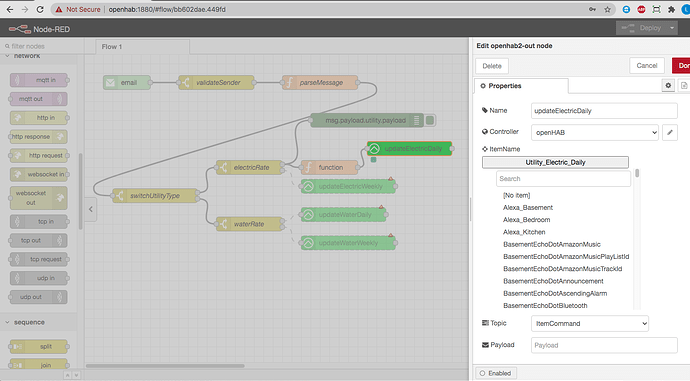Open the Topic ItemCommand dropdown
The height and width of the screenshot is (381, 690).
pyautogui.click(x=590, y=323)
